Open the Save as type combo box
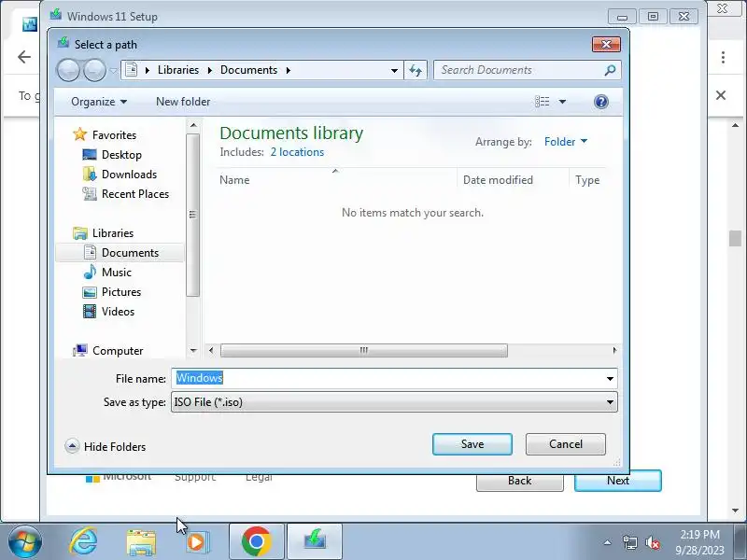This screenshot has width=747, height=560. point(394,402)
